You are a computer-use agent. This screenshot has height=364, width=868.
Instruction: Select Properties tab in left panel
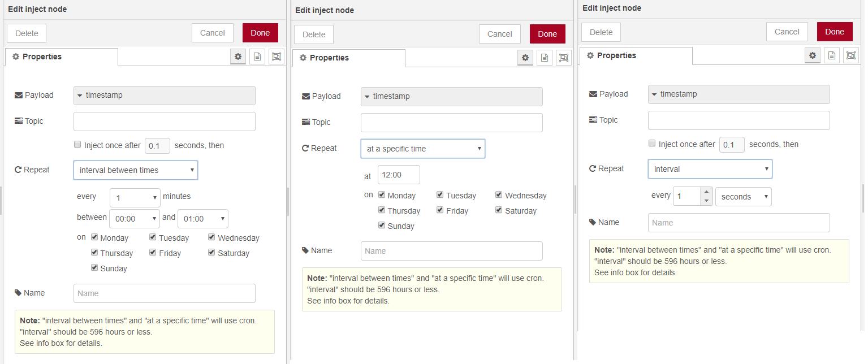(62, 57)
